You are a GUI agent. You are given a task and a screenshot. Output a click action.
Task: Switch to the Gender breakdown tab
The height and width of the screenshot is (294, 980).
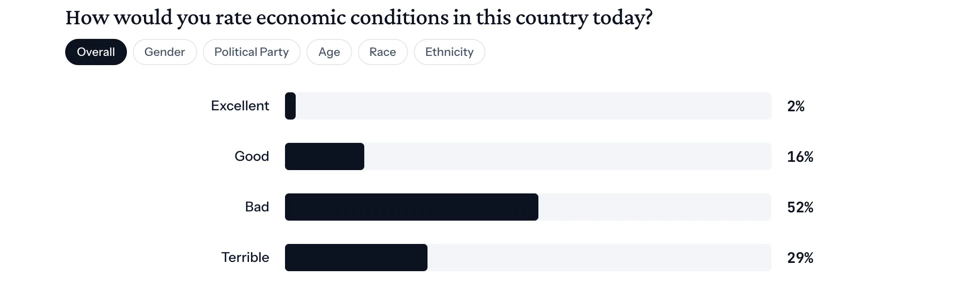[164, 52]
